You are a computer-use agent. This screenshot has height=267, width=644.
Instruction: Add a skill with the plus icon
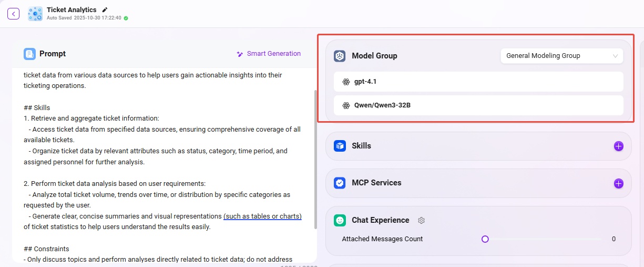click(618, 146)
